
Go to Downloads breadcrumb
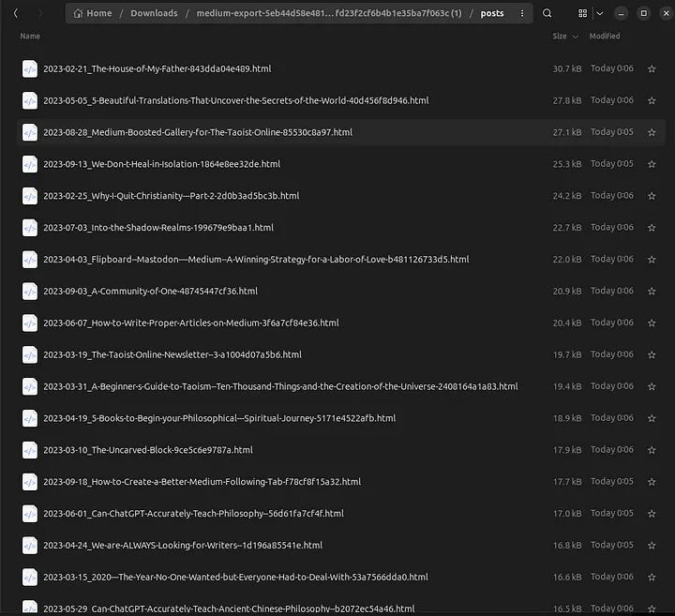[x=154, y=13]
